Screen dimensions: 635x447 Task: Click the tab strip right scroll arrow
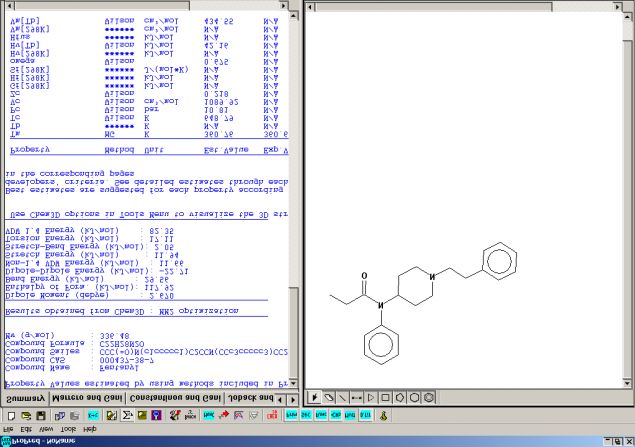pos(293,399)
